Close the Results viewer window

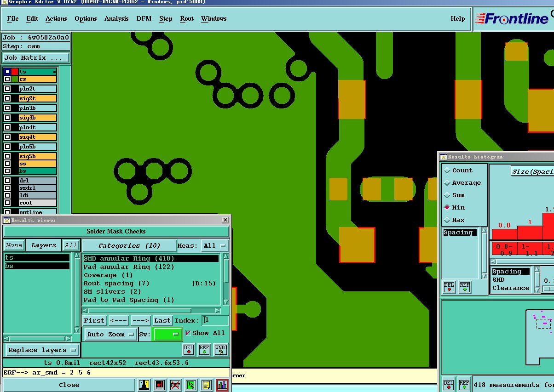click(225, 220)
